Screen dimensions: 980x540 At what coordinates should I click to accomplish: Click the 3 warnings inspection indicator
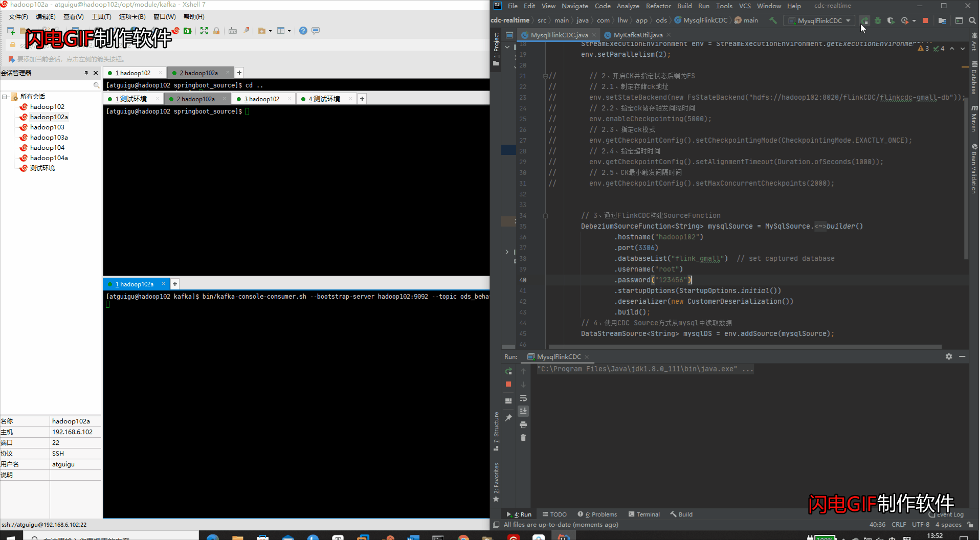(x=923, y=49)
